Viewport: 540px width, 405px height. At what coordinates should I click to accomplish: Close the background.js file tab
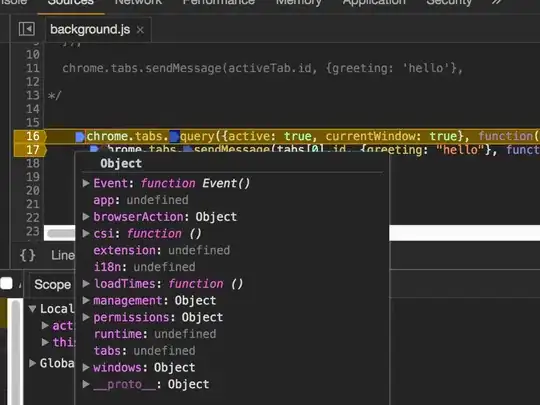(x=140, y=30)
